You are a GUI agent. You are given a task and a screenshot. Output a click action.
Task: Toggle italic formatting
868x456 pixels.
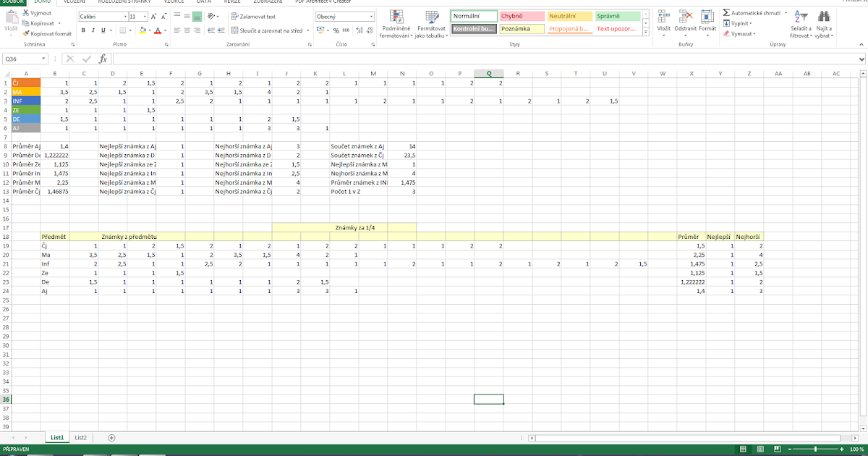(92, 30)
